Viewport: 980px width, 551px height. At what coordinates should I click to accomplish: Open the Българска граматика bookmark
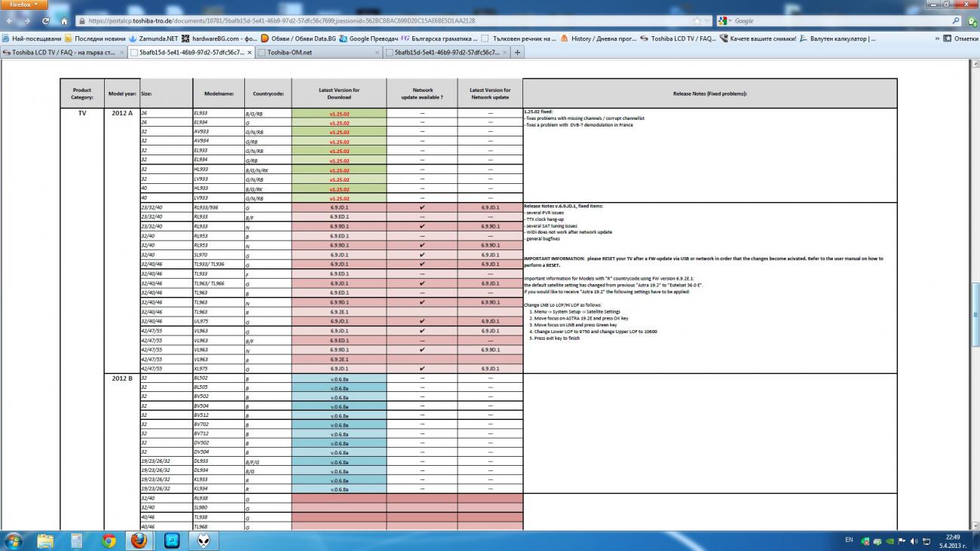pyautogui.click(x=439, y=38)
